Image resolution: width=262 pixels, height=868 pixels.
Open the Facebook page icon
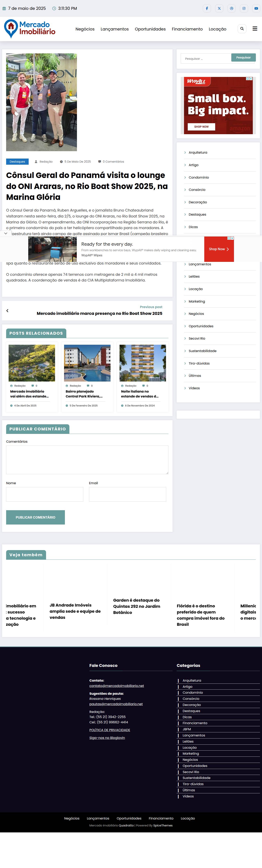coord(207,8)
